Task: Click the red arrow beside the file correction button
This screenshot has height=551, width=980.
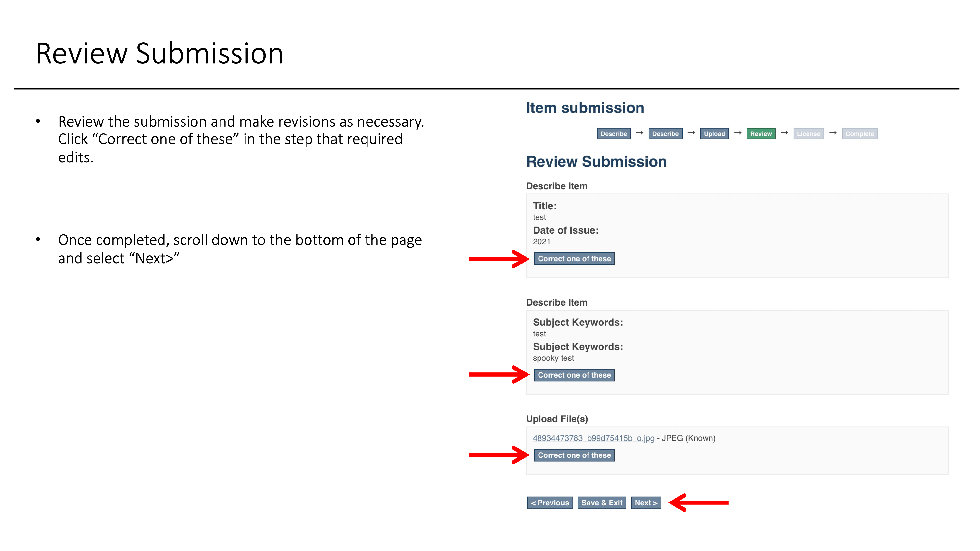Action: 498,455
